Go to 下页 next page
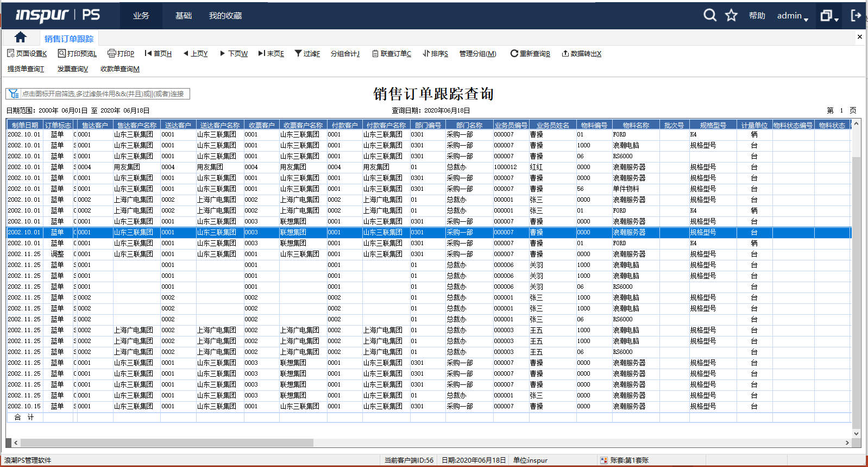Viewport: 868px width, 467px height. click(234, 53)
